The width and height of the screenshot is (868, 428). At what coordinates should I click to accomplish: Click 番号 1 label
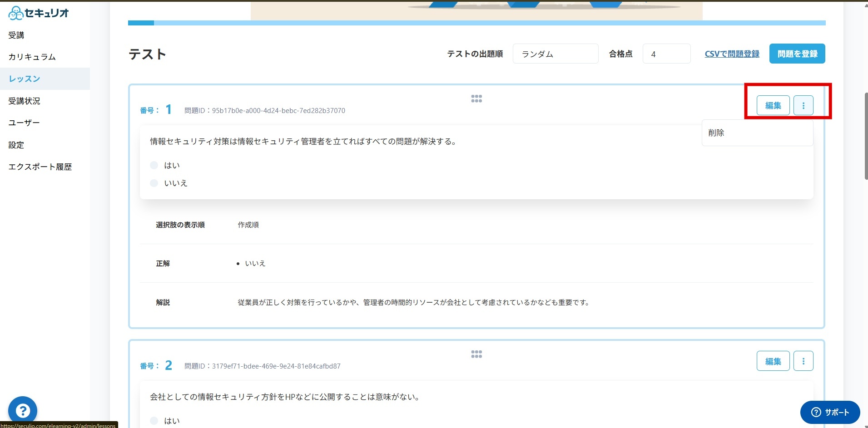(156, 109)
